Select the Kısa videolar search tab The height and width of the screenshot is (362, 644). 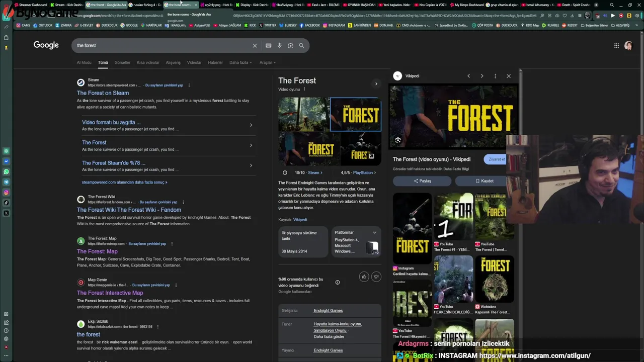pos(148,63)
